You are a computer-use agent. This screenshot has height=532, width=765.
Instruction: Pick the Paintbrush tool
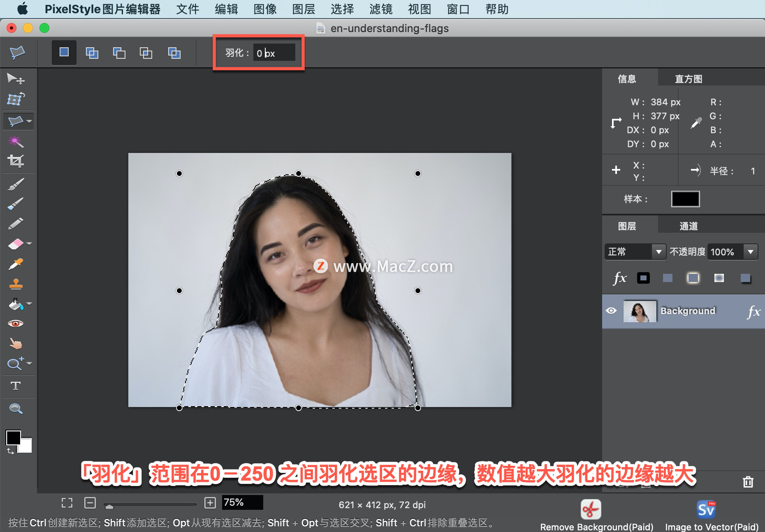click(x=15, y=184)
